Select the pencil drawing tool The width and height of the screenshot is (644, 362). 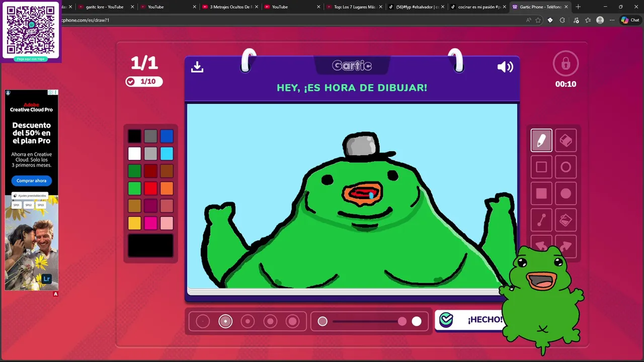541,140
